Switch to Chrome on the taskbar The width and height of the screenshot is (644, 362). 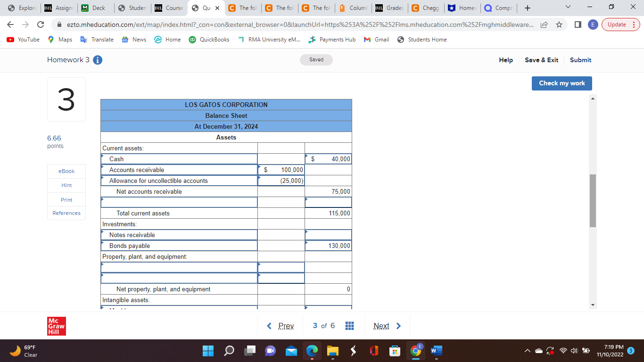click(x=415, y=351)
